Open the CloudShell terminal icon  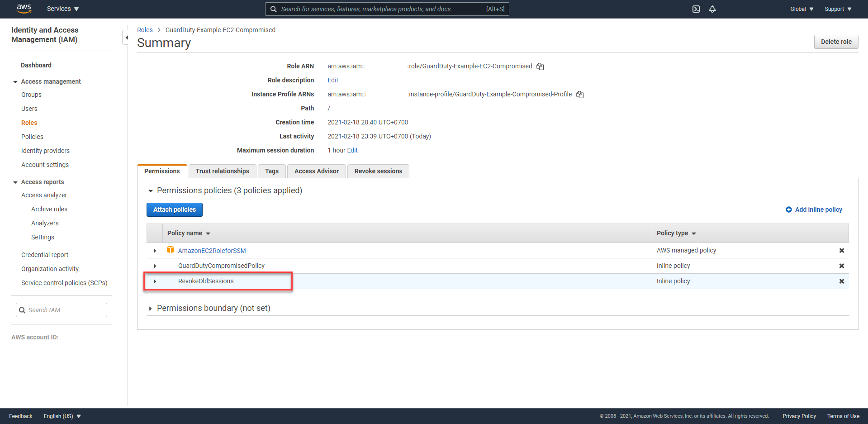click(696, 9)
